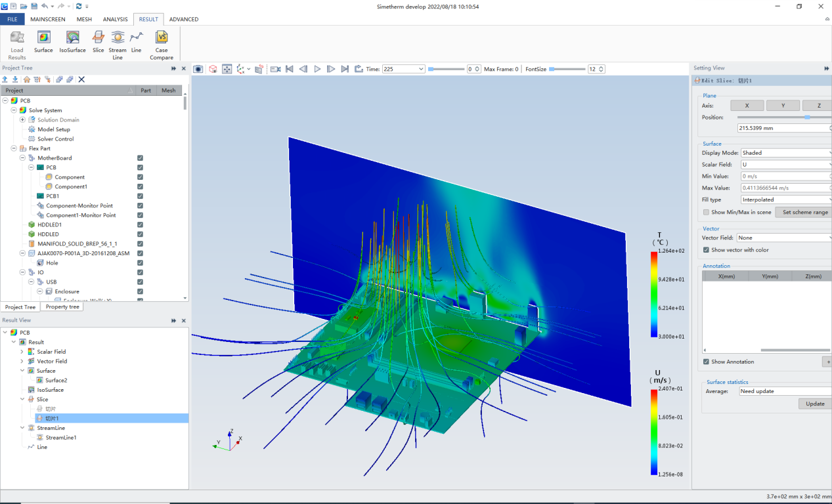
Task: Switch to the MESH ribbon tab
Action: point(84,19)
